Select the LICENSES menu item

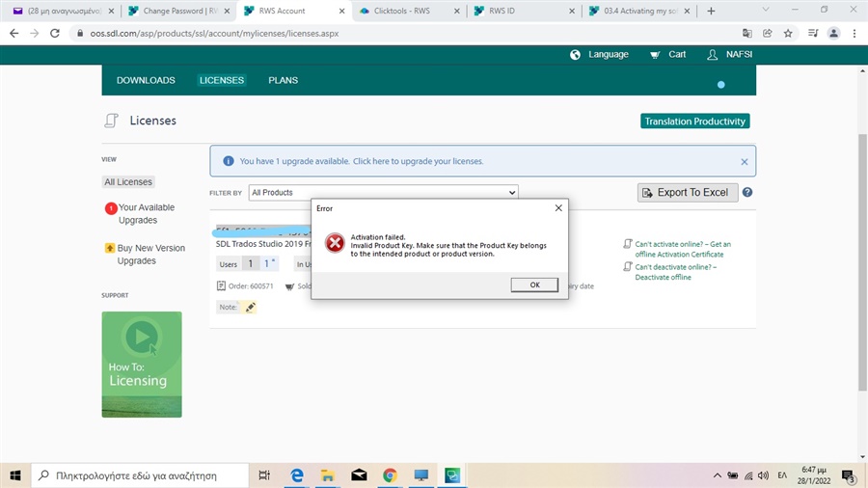coord(222,80)
